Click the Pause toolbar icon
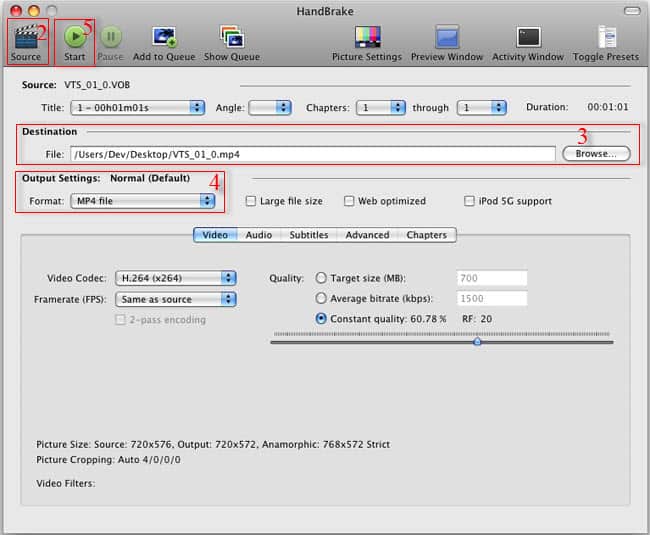This screenshot has width=650, height=535. click(111, 37)
